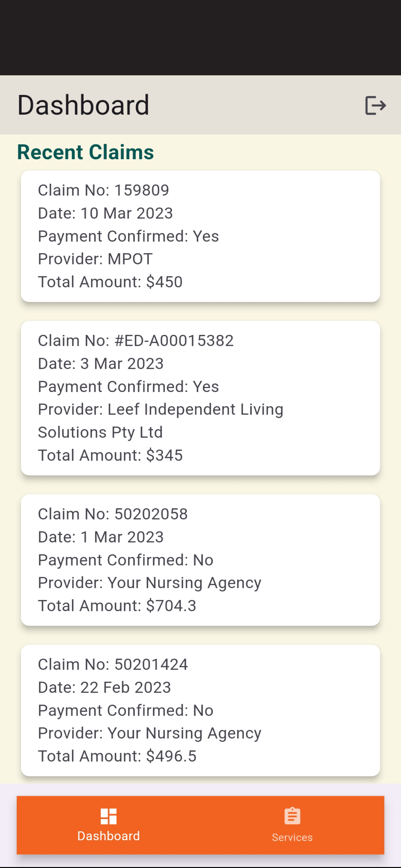Click Total Amount $450 line
The width and height of the screenshot is (401, 868).
pyautogui.click(x=110, y=282)
